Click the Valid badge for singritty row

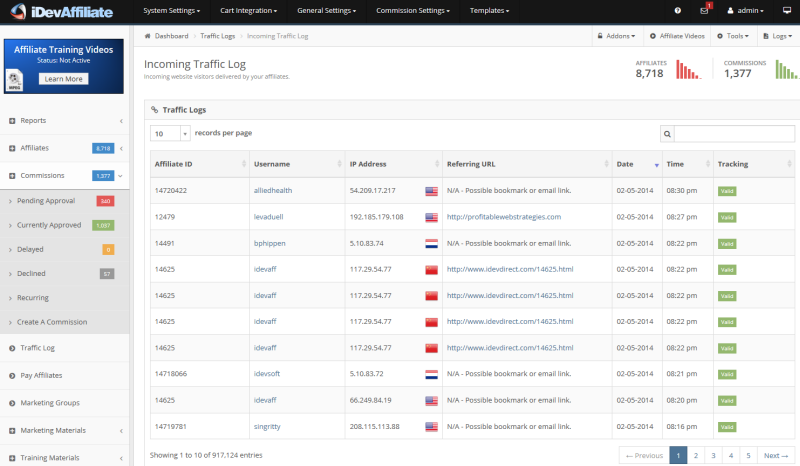[x=727, y=427]
